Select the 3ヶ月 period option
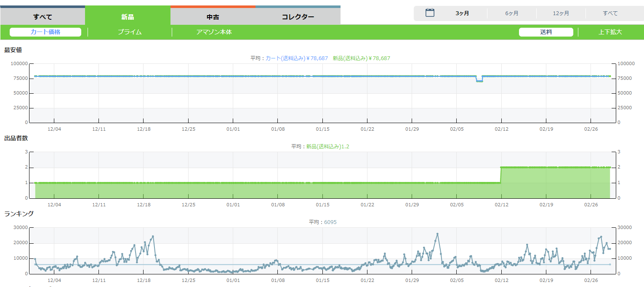Screen dimensions: 644x287 point(462,13)
